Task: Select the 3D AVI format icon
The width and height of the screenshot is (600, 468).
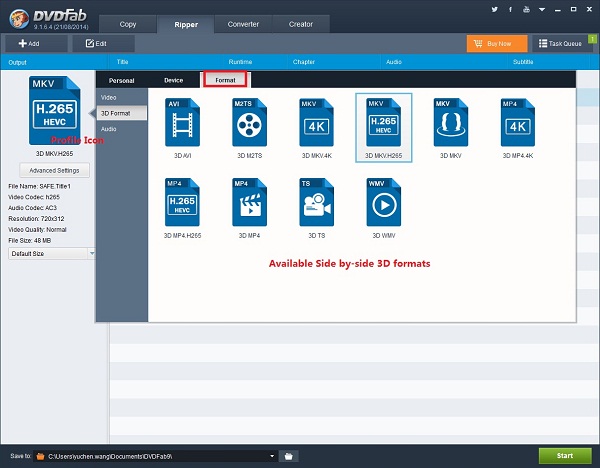Action: coord(182,122)
